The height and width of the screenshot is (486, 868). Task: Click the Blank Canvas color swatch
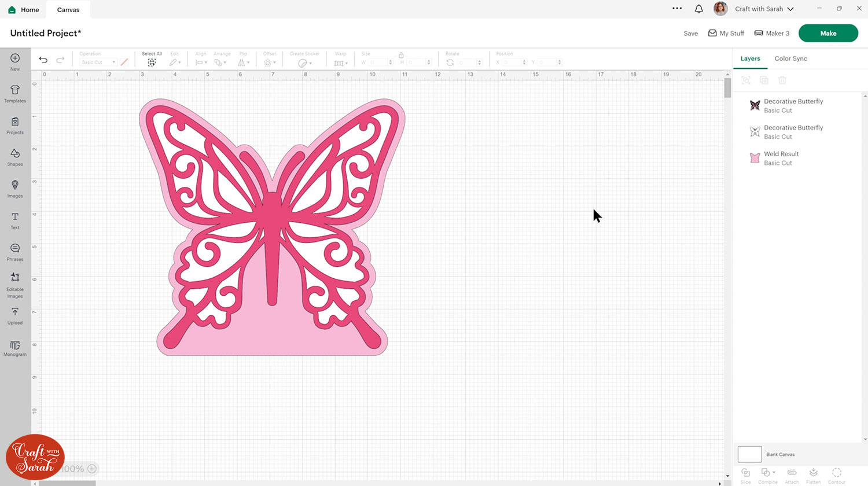pyautogui.click(x=749, y=454)
